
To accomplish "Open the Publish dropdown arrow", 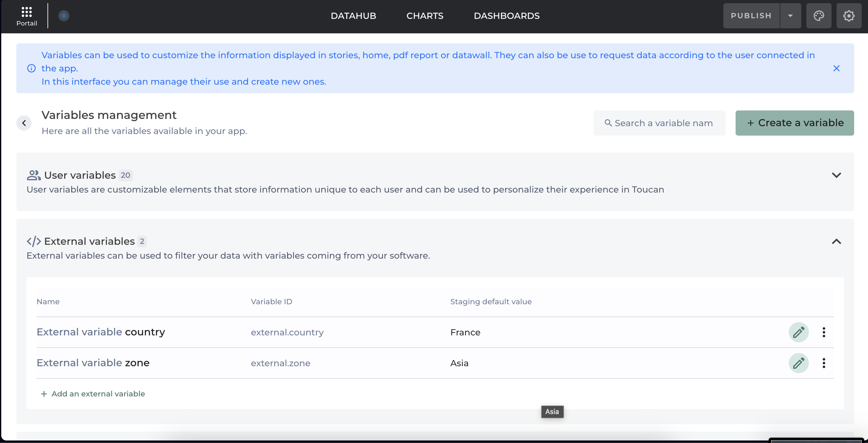I will [x=790, y=16].
